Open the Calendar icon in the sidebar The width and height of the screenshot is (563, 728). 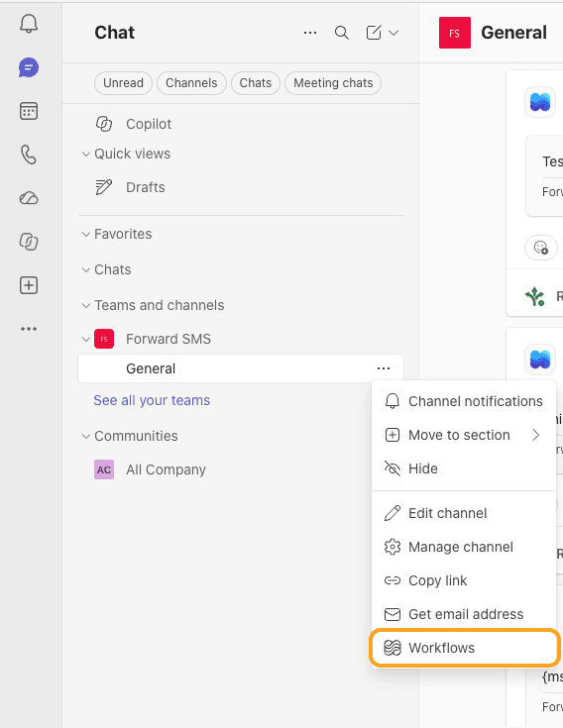pos(29,111)
